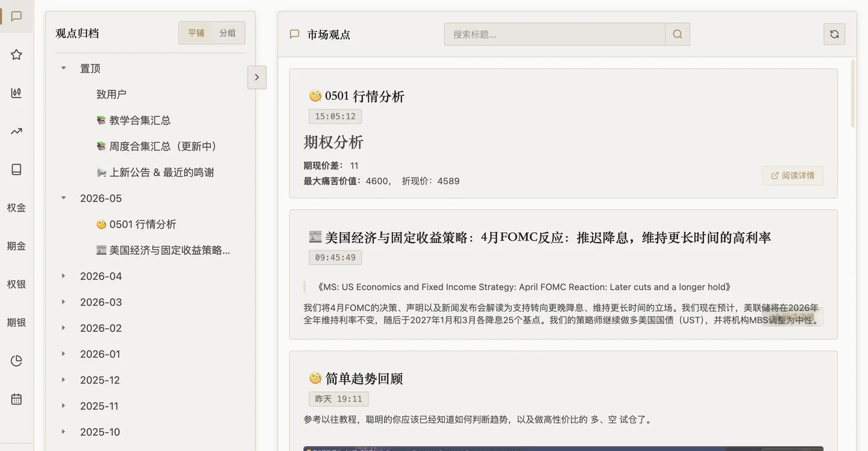
Task: Open 0501 行情分析 in the archive tree
Action: tap(136, 224)
